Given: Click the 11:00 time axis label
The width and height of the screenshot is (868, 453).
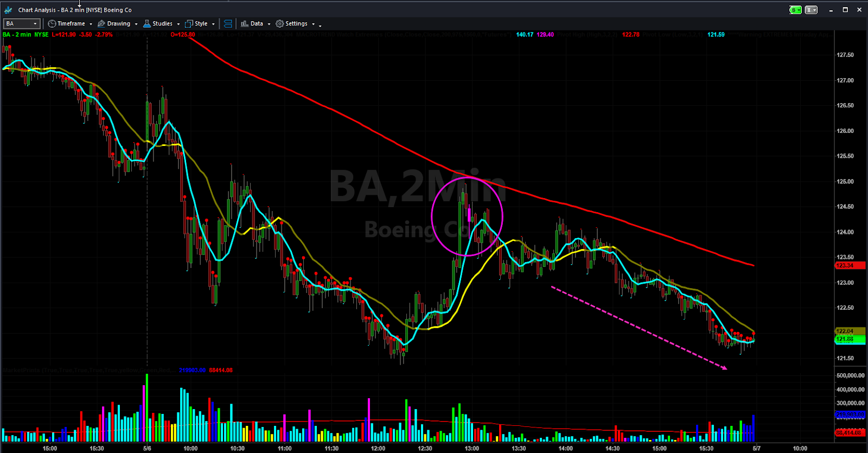Looking at the screenshot, I should pos(284,449).
